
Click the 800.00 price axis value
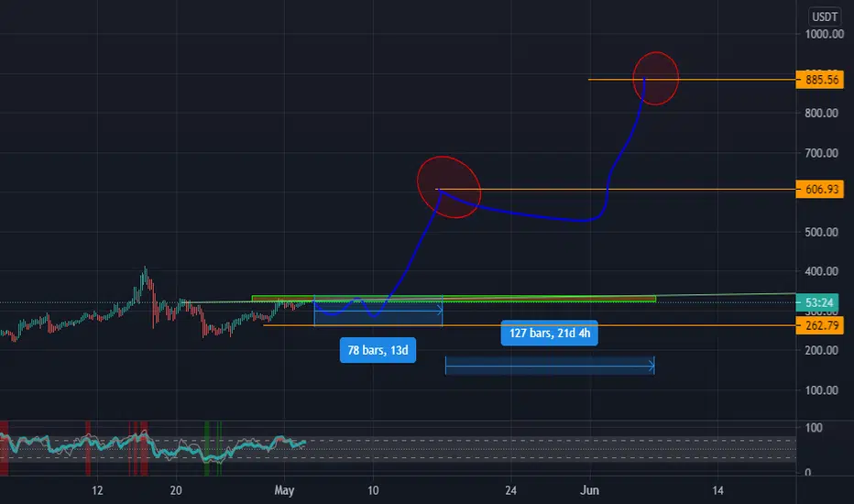821,114
